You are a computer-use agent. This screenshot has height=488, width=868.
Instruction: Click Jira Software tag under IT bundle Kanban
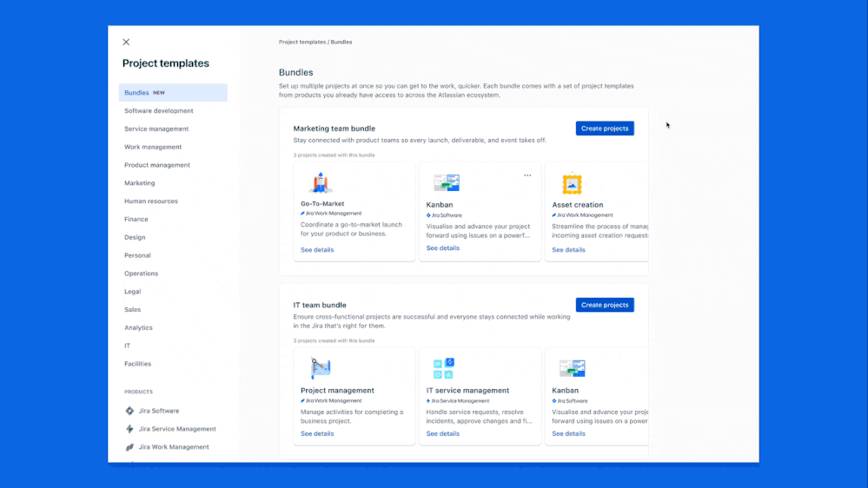570,401
